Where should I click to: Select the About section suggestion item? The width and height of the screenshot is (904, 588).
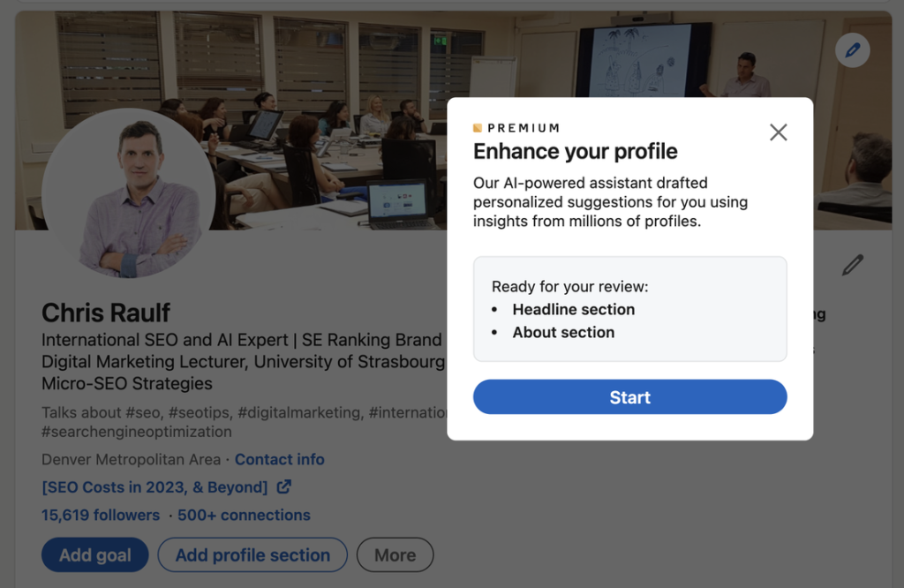point(563,333)
